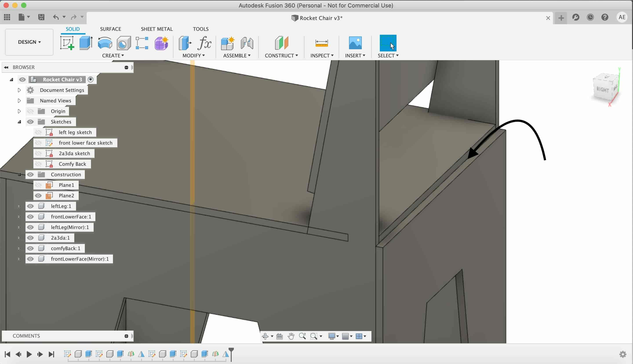633x364 pixels.
Task: Open the INSPECT dropdown menu
Action: [x=322, y=55]
